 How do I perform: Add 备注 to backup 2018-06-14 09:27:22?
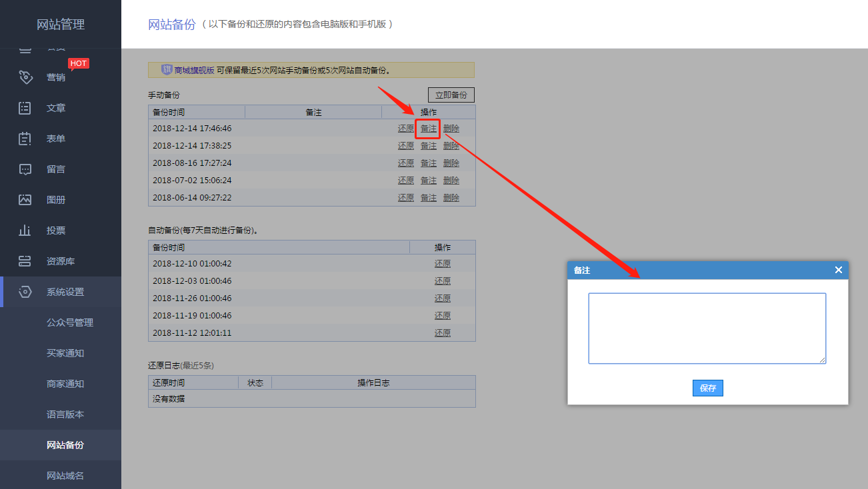point(429,198)
